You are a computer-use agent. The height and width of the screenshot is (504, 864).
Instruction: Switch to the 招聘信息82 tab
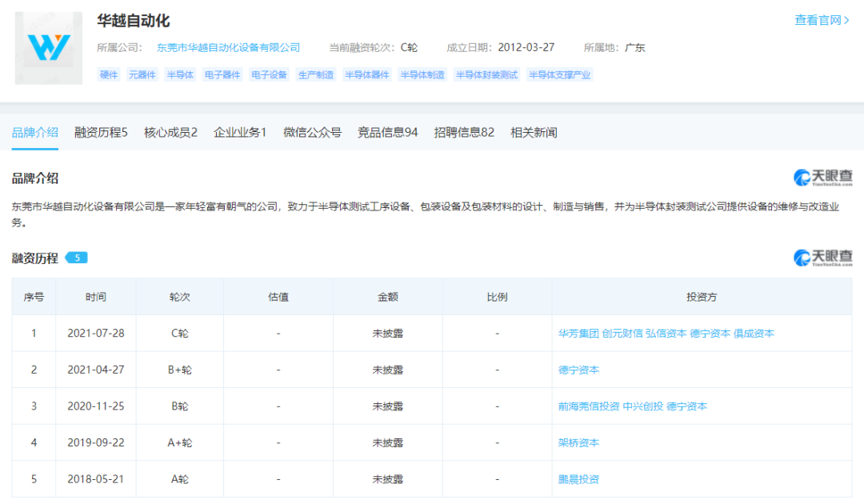click(464, 133)
